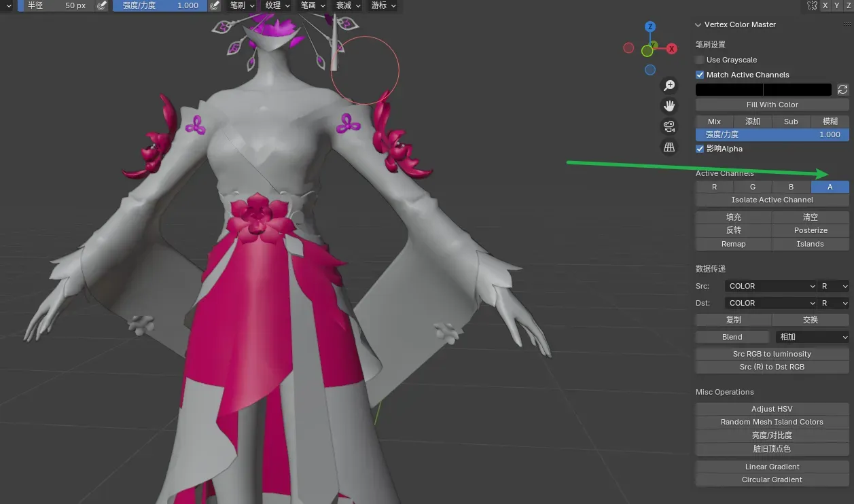Click the mirror symmetry butterfly icon

click(x=812, y=5)
